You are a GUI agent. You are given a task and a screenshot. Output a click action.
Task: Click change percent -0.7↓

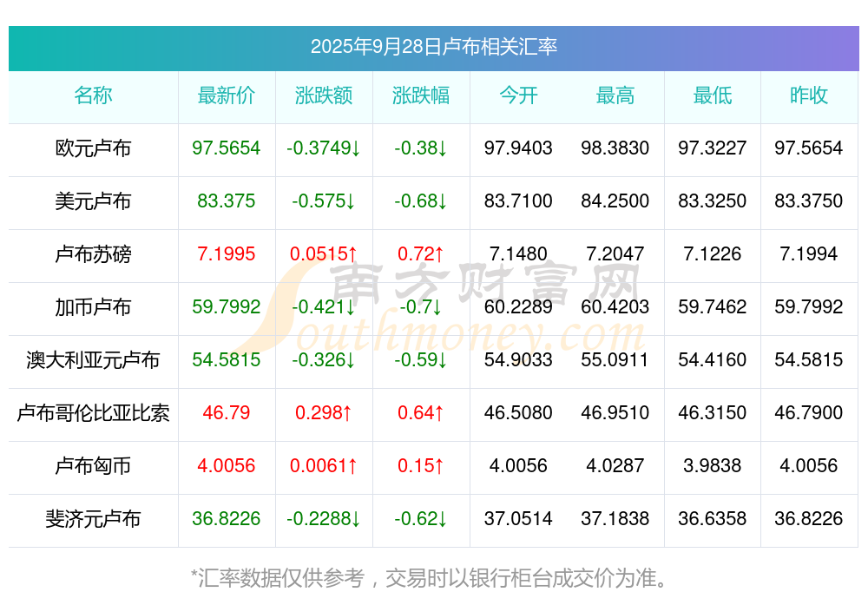point(421,306)
